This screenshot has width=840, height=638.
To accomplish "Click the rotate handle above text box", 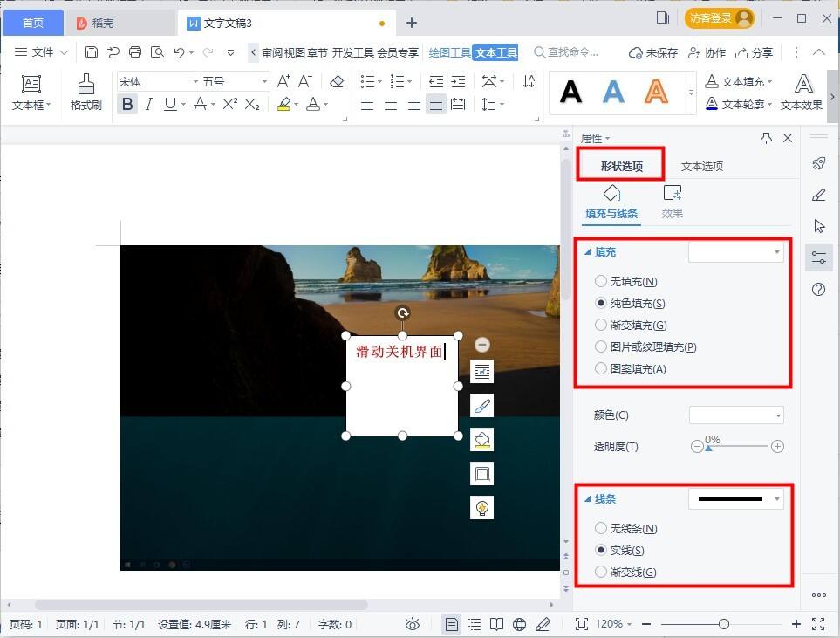I will point(403,312).
